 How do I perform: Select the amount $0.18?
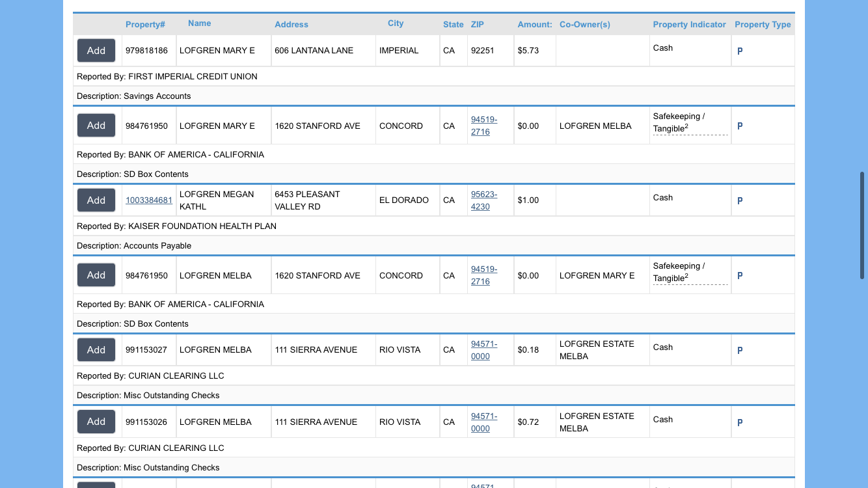coord(528,350)
